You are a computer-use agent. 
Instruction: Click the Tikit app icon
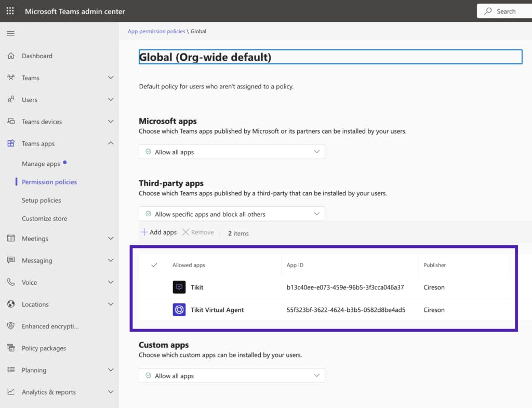179,287
